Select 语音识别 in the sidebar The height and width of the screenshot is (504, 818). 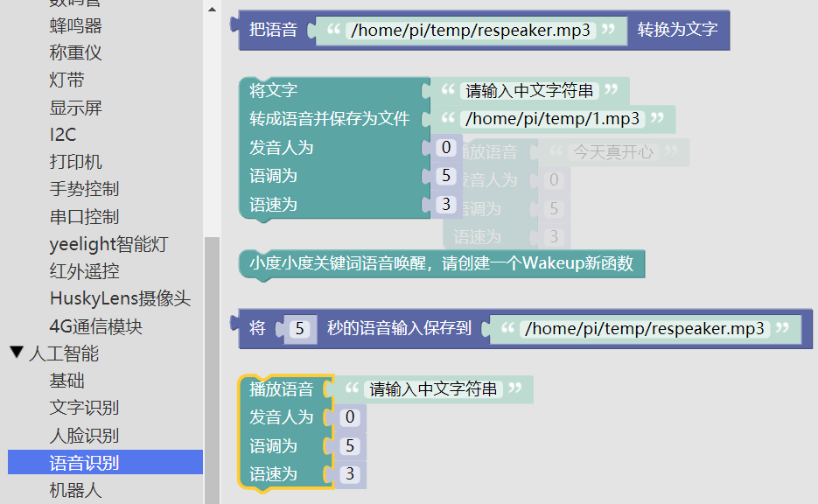pos(84,463)
